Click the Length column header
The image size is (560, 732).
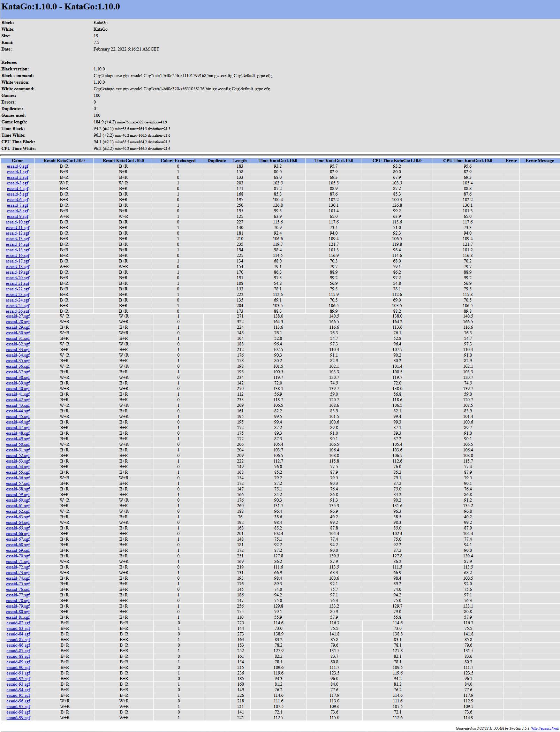240,161
